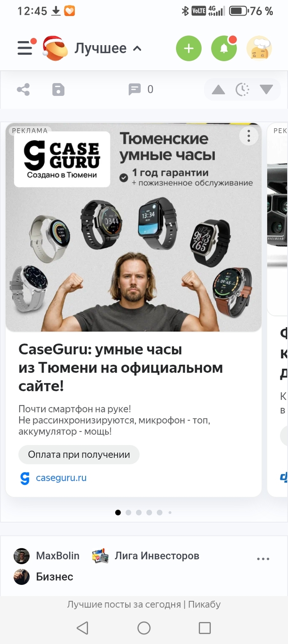
Task: Open the hamburger menu
Action: pyautogui.click(x=25, y=48)
